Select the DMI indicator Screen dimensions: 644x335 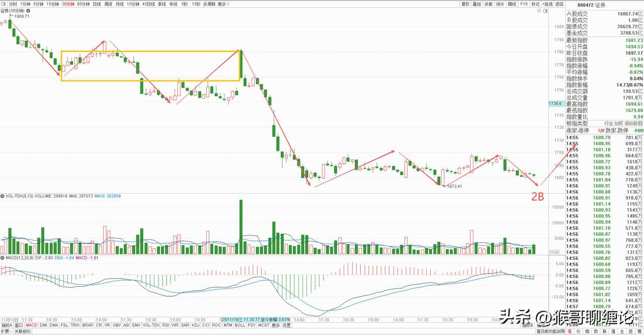pos(43,325)
